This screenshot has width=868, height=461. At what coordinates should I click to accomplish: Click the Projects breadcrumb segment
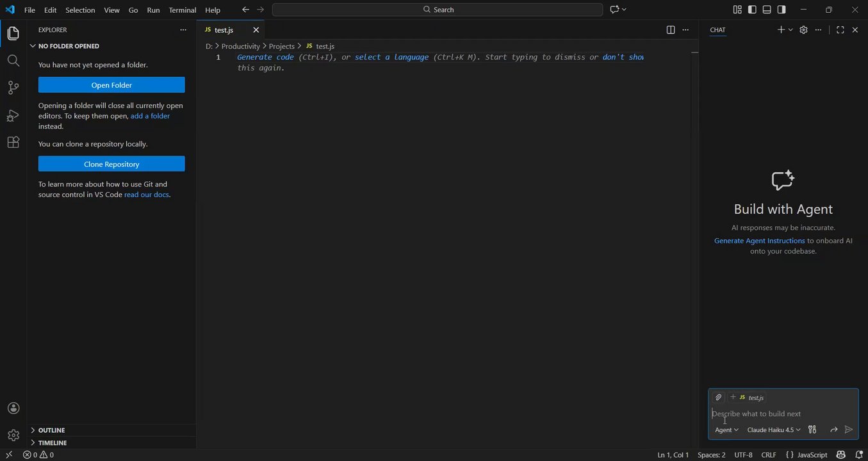click(282, 46)
